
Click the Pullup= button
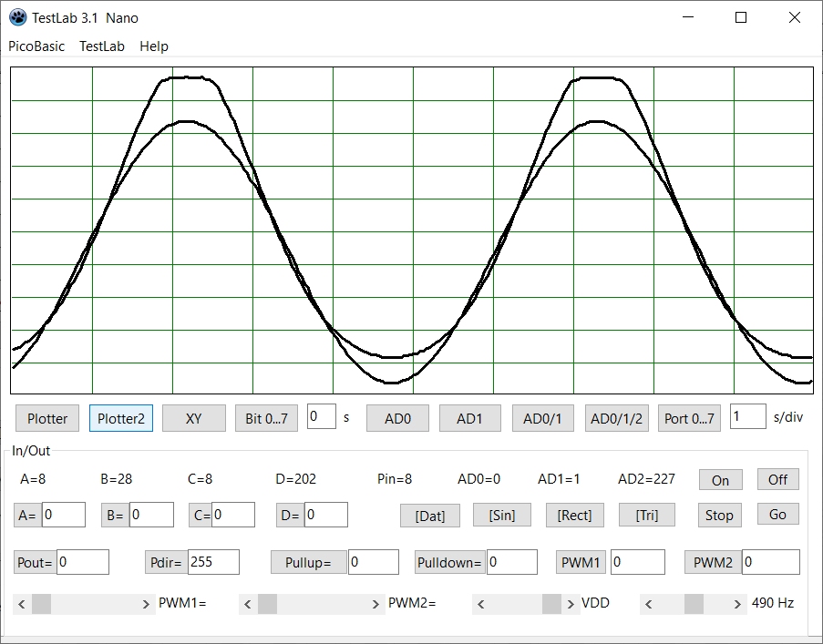[x=309, y=562]
